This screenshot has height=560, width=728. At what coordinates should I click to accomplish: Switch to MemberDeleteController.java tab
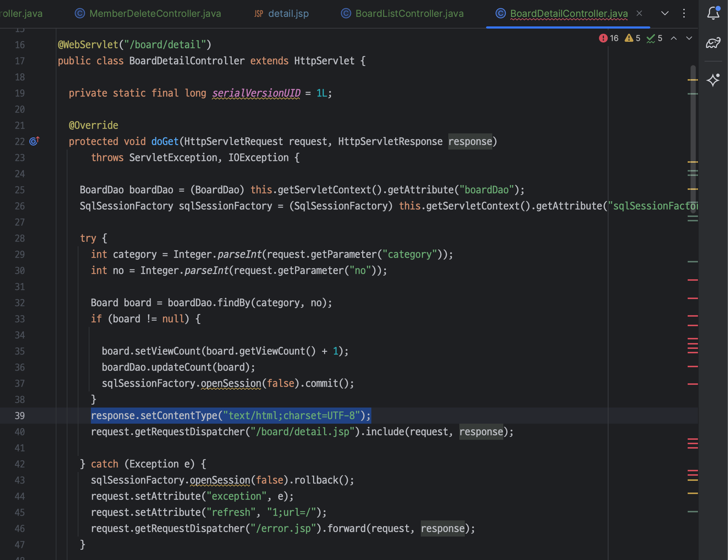[x=155, y=14]
